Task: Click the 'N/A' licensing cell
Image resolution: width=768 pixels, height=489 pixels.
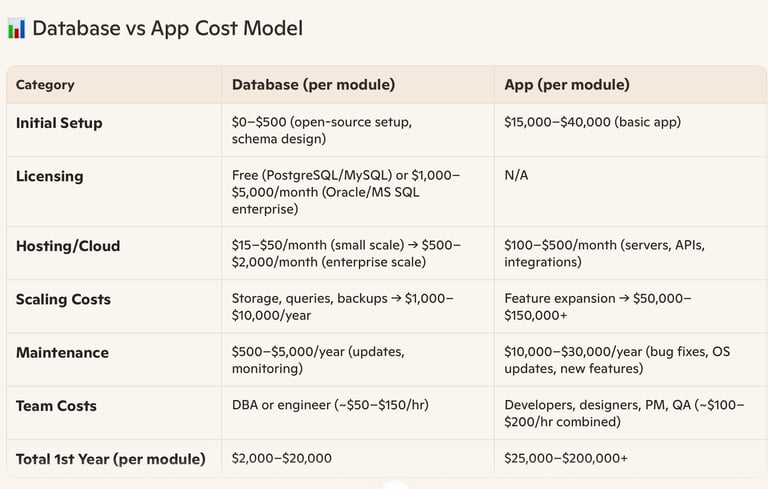Action: 517,176
